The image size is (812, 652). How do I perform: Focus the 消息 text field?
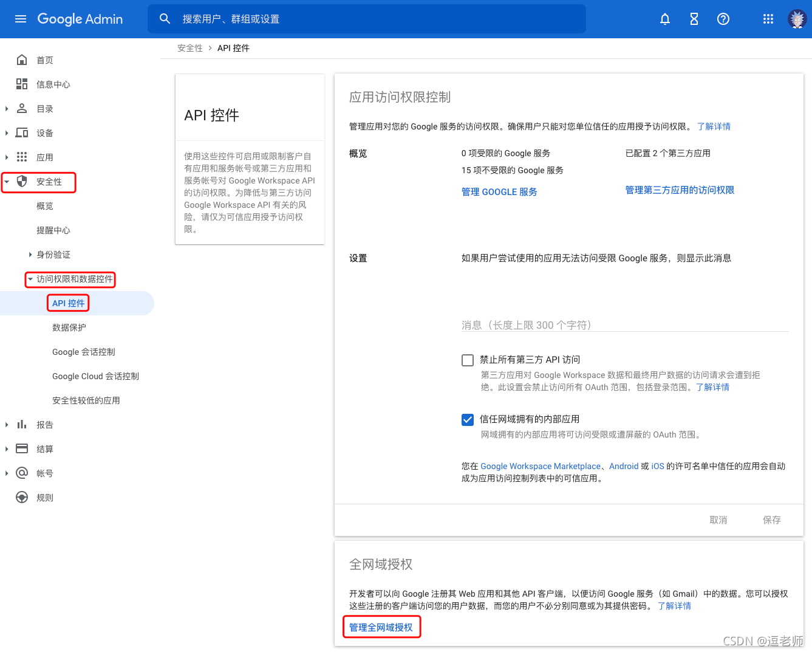(x=625, y=325)
